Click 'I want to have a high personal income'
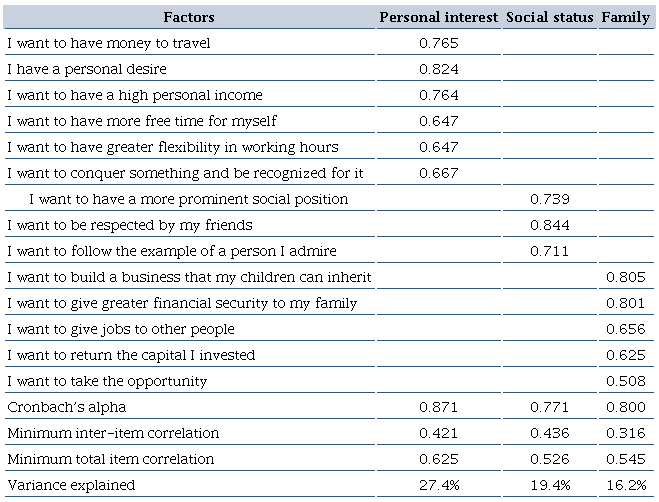The height and width of the screenshot is (502, 659). coord(134,95)
